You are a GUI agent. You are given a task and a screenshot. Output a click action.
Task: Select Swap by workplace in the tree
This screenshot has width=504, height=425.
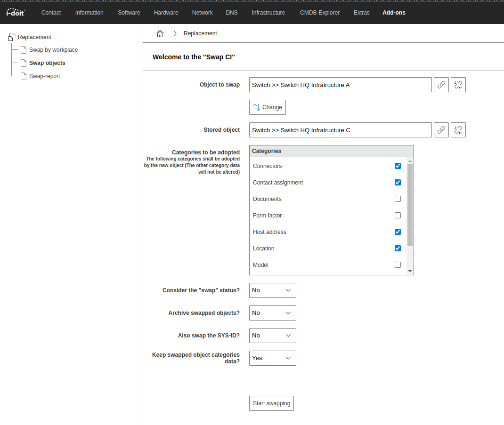point(53,50)
